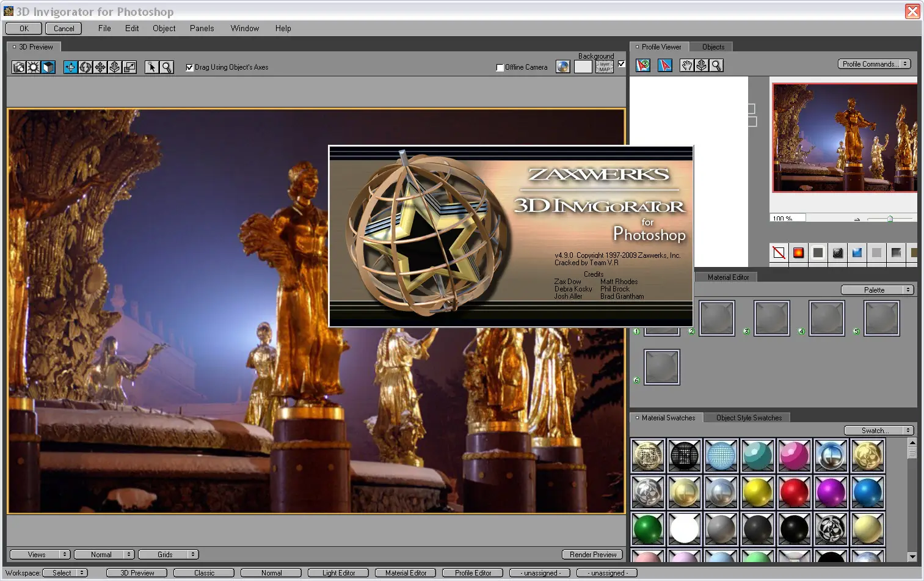Click the background globe environment icon
This screenshot has height=581, width=924.
(x=563, y=67)
